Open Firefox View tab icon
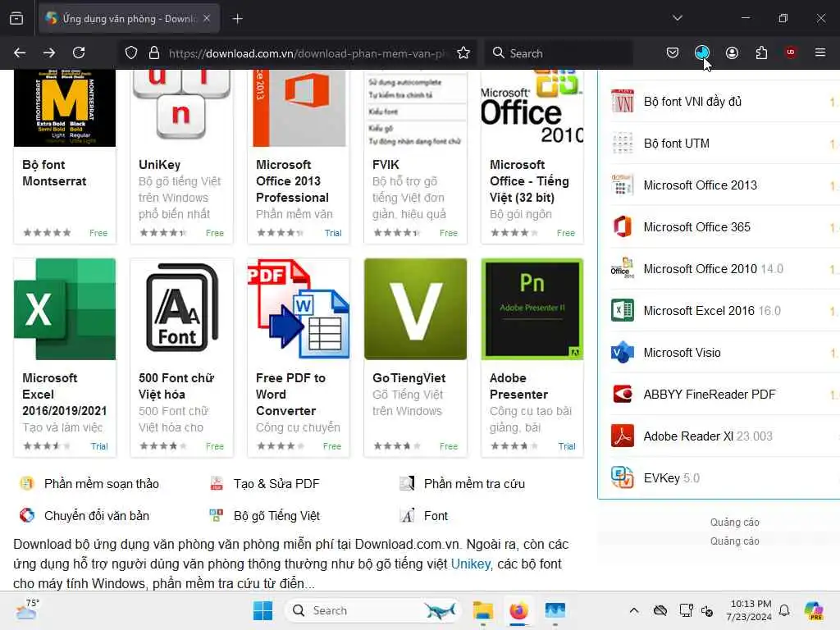The height and width of the screenshot is (630, 840). pos(16,19)
